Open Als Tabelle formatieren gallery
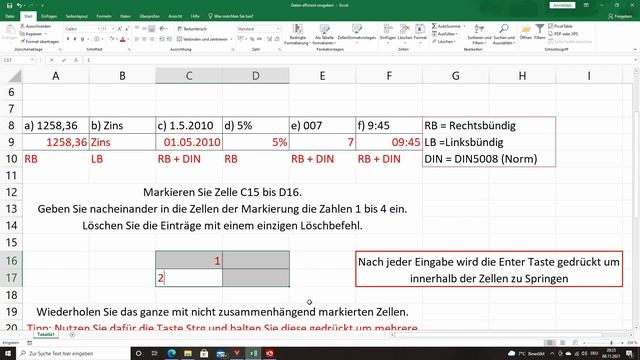The width and height of the screenshot is (640, 360). 324,34
